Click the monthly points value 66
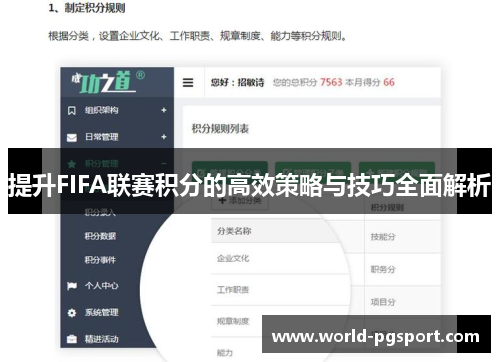This screenshot has width=500, height=362. (x=389, y=82)
